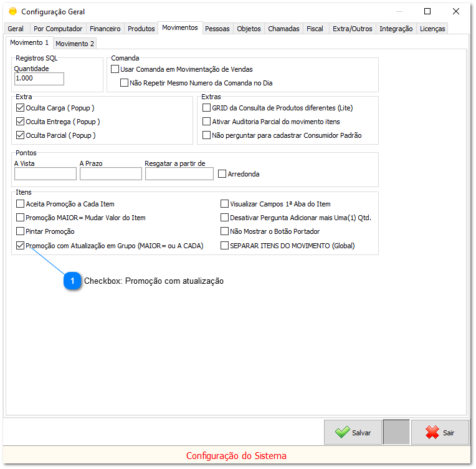Select the Movimento 1 sub-tab
476x469 pixels.
click(x=29, y=42)
